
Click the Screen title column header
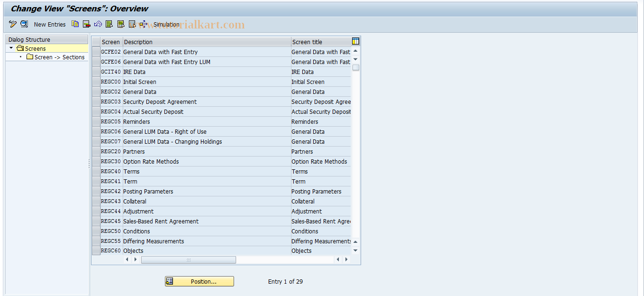(x=321, y=42)
